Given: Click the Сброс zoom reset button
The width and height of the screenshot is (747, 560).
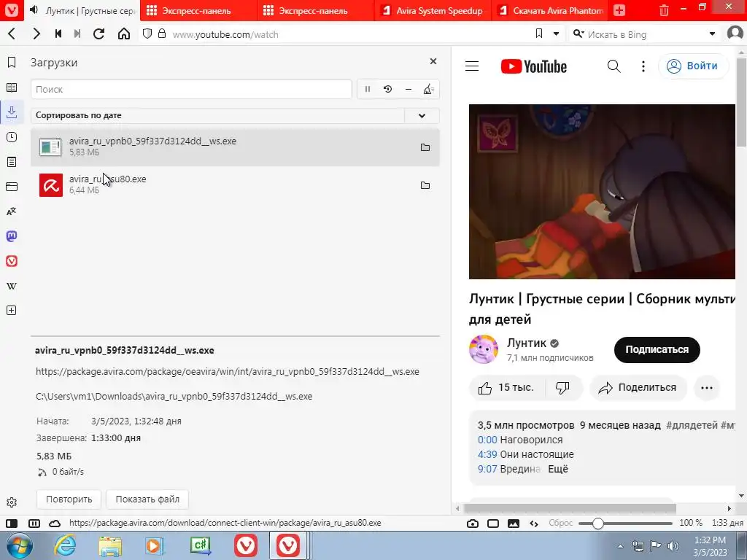Looking at the screenshot, I should pos(561,523).
